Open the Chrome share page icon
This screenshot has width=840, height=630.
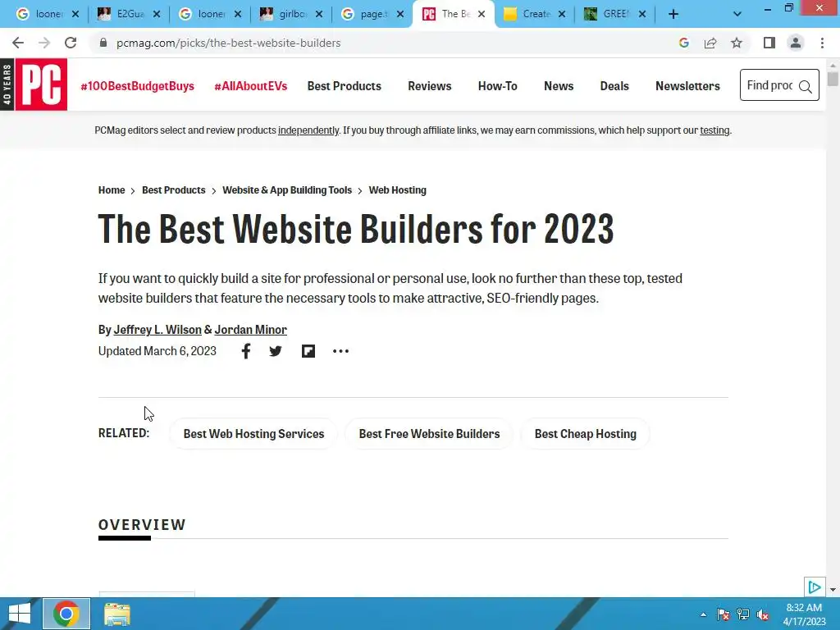(710, 43)
